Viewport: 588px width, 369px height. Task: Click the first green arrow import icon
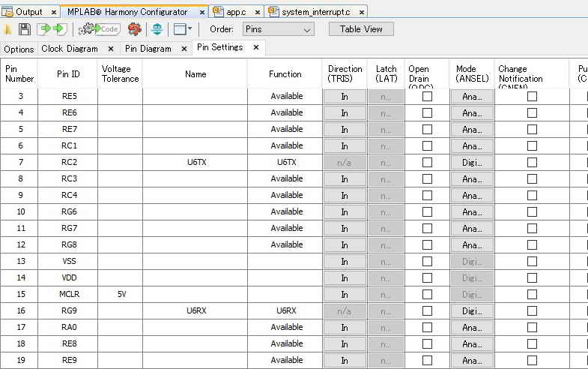[44, 29]
